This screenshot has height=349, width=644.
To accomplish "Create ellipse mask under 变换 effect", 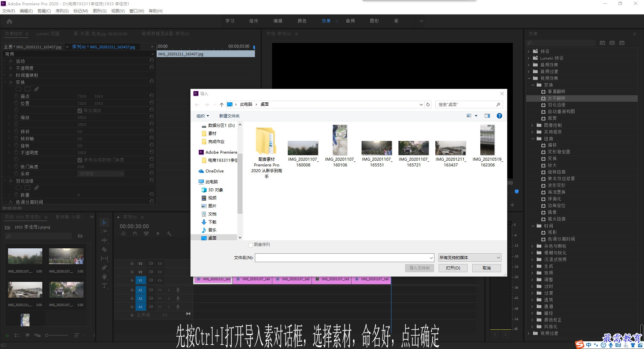I will (x=18, y=89).
